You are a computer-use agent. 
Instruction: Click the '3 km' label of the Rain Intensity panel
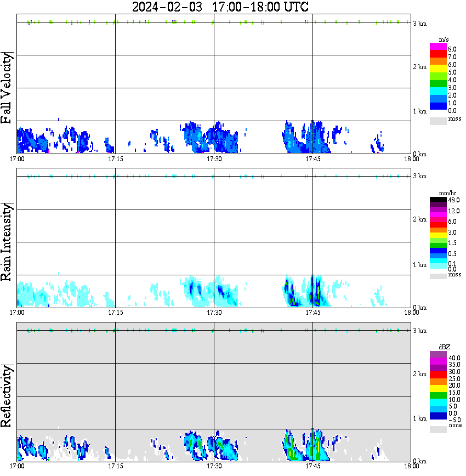coord(419,176)
